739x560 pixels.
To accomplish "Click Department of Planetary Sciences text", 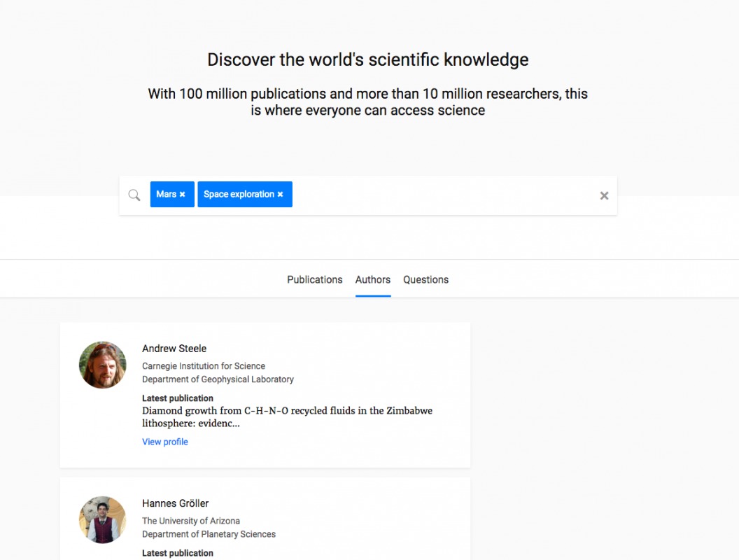I will (x=209, y=533).
